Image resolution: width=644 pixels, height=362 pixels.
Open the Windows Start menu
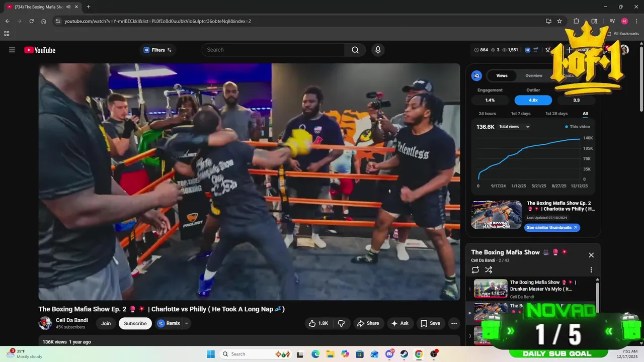click(x=210, y=354)
